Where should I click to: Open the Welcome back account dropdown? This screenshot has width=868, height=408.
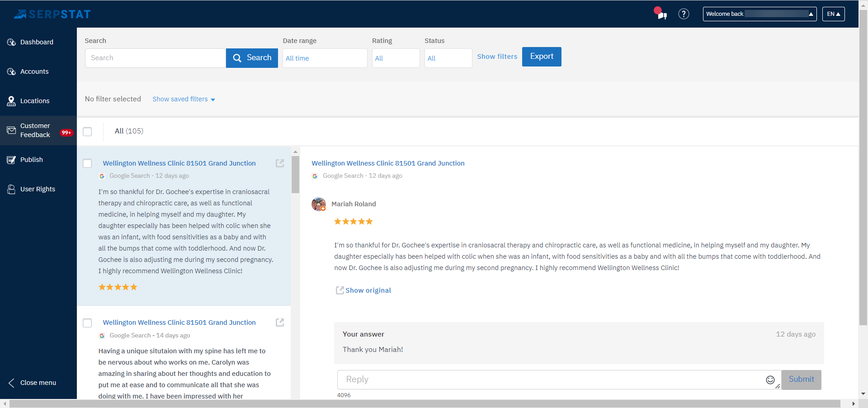(x=759, y=14)
